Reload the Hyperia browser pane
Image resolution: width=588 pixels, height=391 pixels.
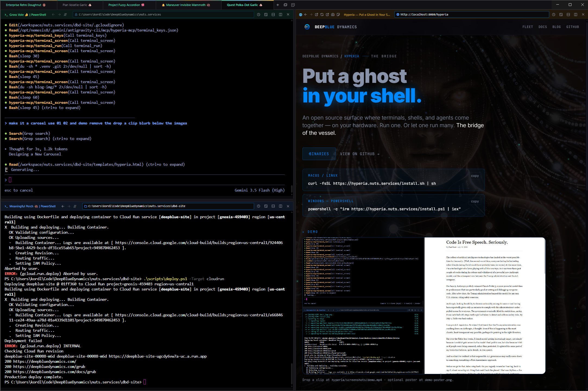point(322,15)
